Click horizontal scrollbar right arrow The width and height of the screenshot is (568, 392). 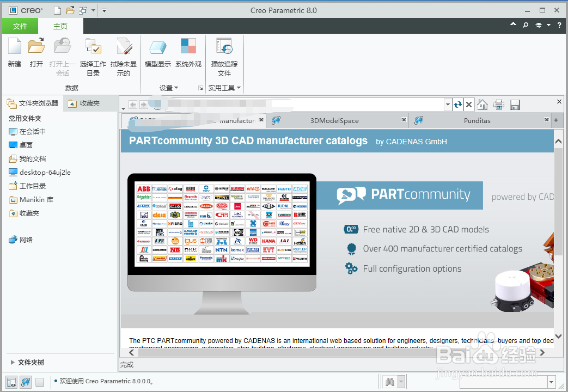[x=542, y=352]
